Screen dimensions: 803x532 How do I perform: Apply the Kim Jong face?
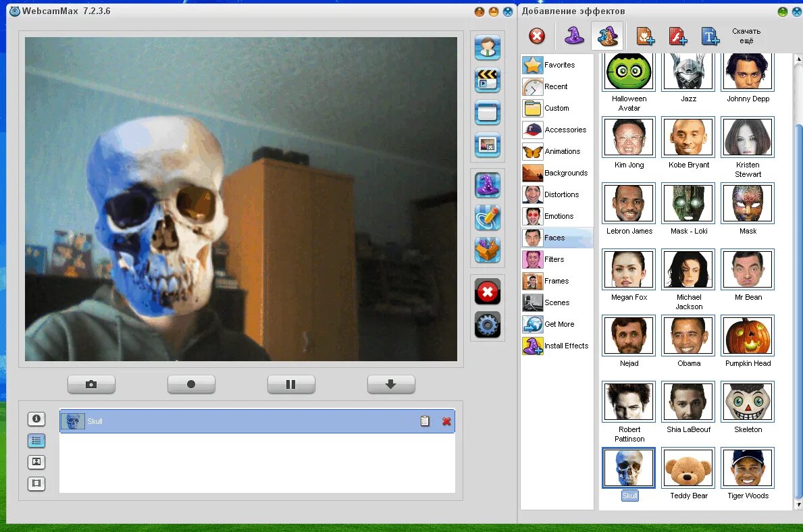[x=629, y=137]
